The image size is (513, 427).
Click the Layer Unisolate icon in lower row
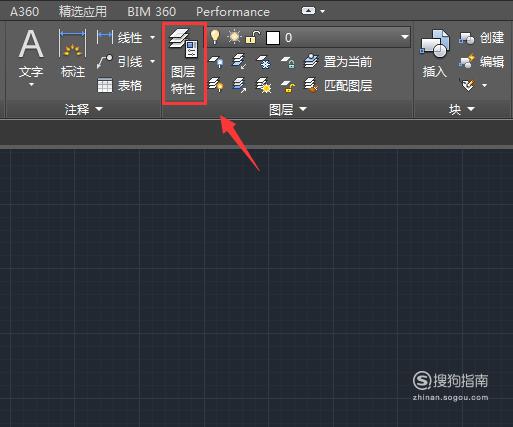[x=239, y=85]
